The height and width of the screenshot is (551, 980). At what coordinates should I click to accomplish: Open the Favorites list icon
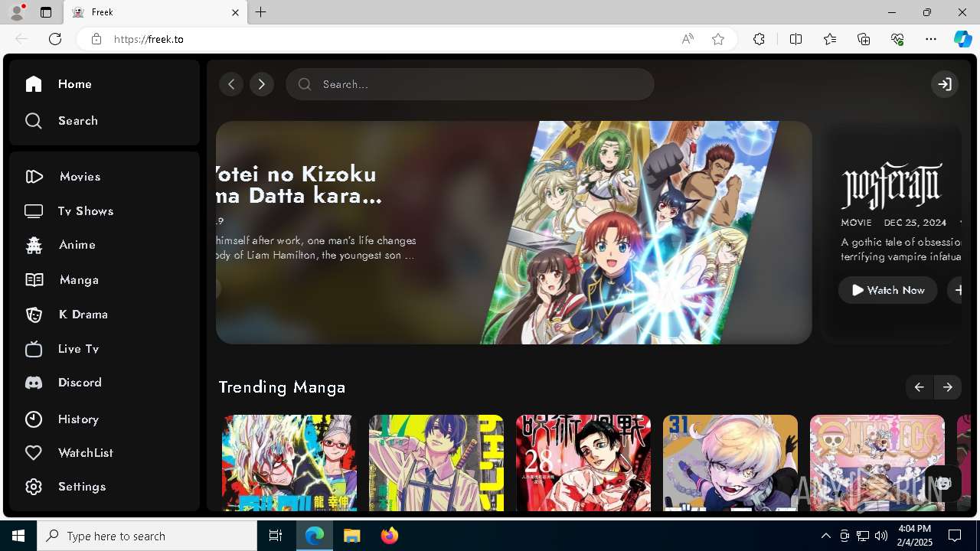(x=830, y=39)
